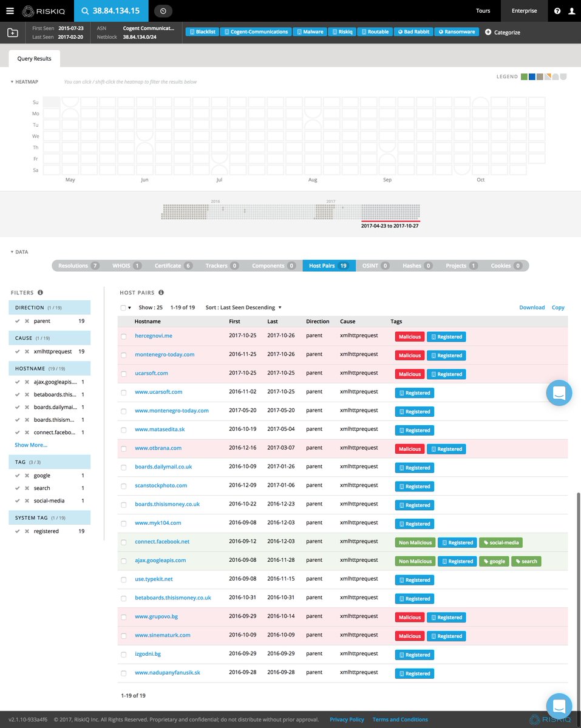Collapse the Heatmap section triangle
Screen dimensions: 581x728
pos(12,81)
